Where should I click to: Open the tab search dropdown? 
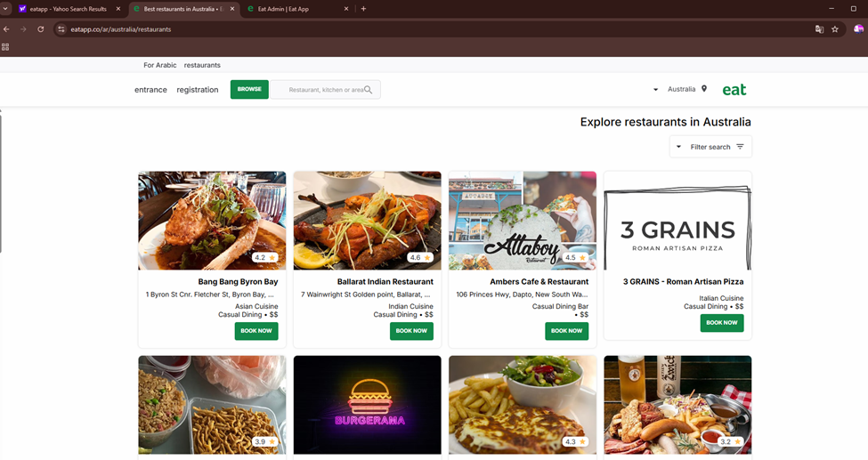5,9
